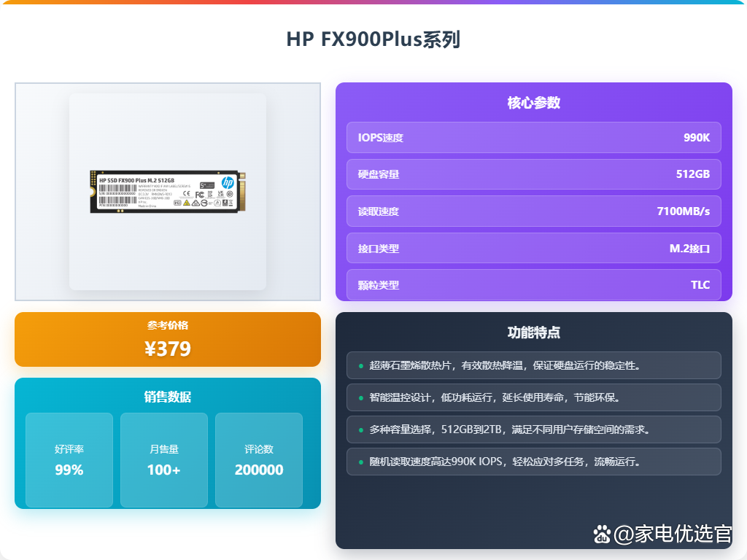Click the 月售量 label
Image resolution: width=747 pixels, height=560 pixels.
point(164,449)
